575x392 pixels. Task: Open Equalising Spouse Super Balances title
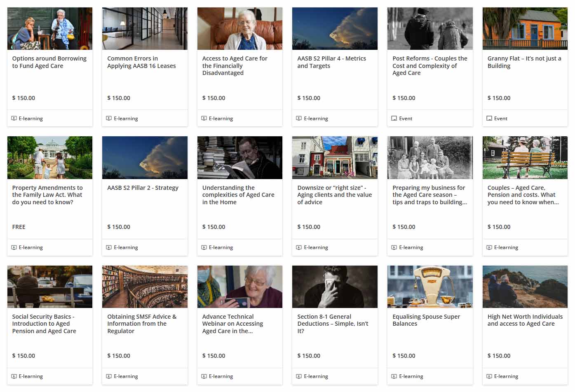(426, 320)
